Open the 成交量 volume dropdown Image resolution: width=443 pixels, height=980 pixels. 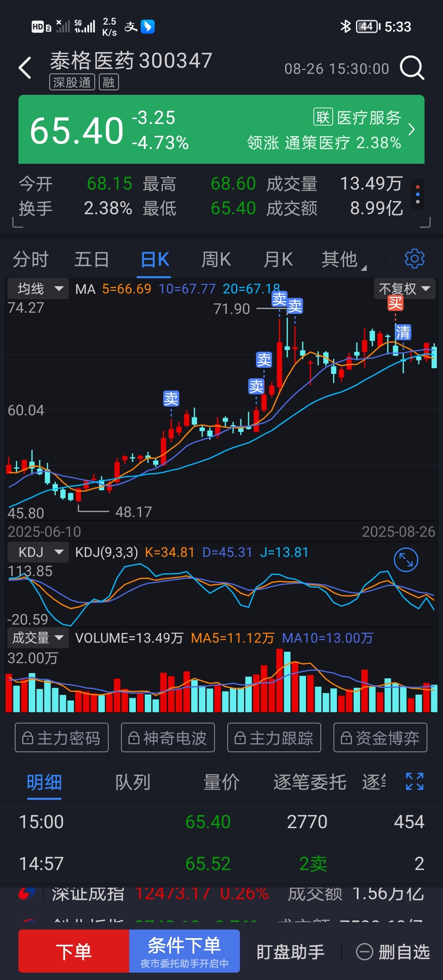38,638
